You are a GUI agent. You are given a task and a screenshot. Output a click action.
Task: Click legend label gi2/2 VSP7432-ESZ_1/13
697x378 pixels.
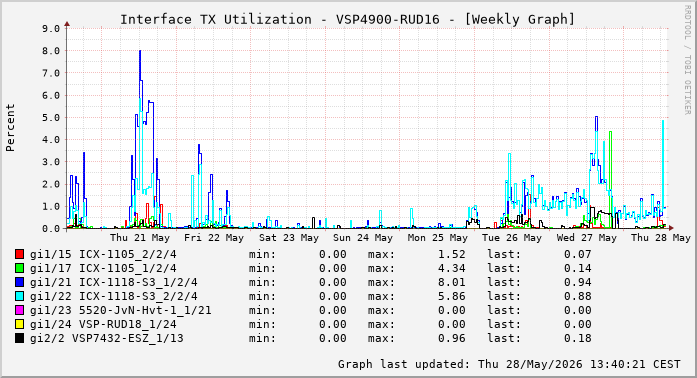[107, 338]
